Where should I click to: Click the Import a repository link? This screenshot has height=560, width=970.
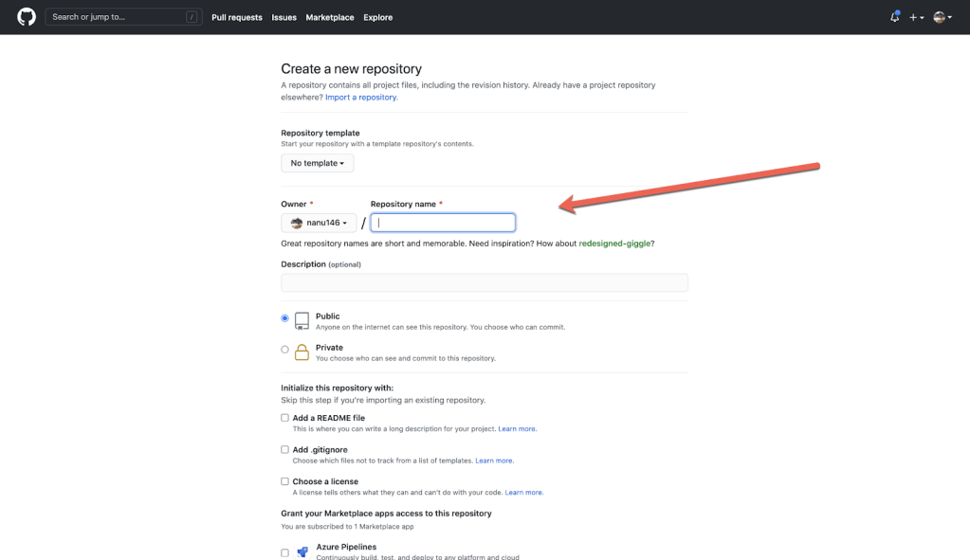(361, 97)
